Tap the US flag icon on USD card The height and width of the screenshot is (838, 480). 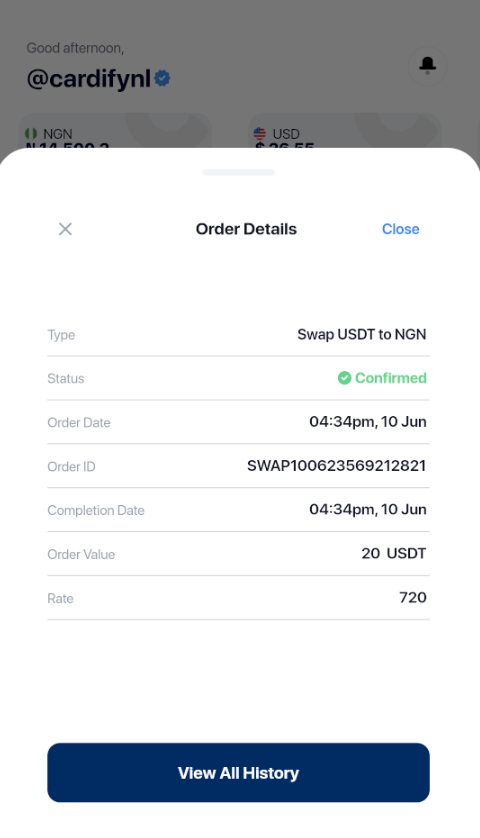click(260, 133)
